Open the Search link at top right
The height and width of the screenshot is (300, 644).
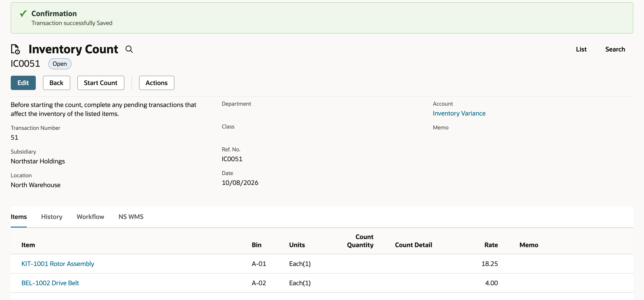click(615, 49)
